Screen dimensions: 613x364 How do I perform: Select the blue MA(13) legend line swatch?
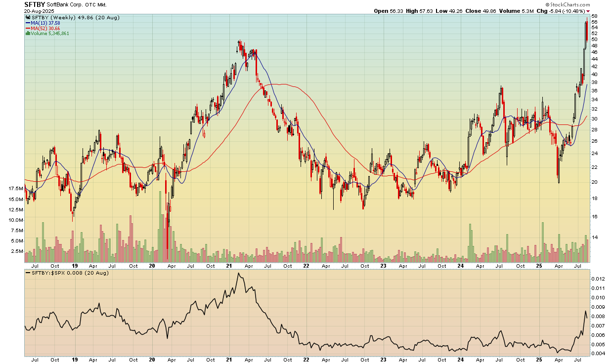[28, 23]
